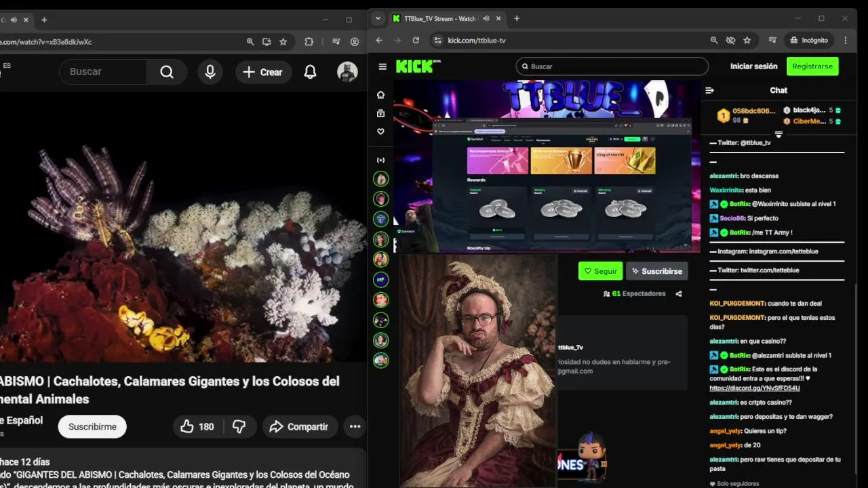
Task: Reload the Kick page
Action: point(416,41)
